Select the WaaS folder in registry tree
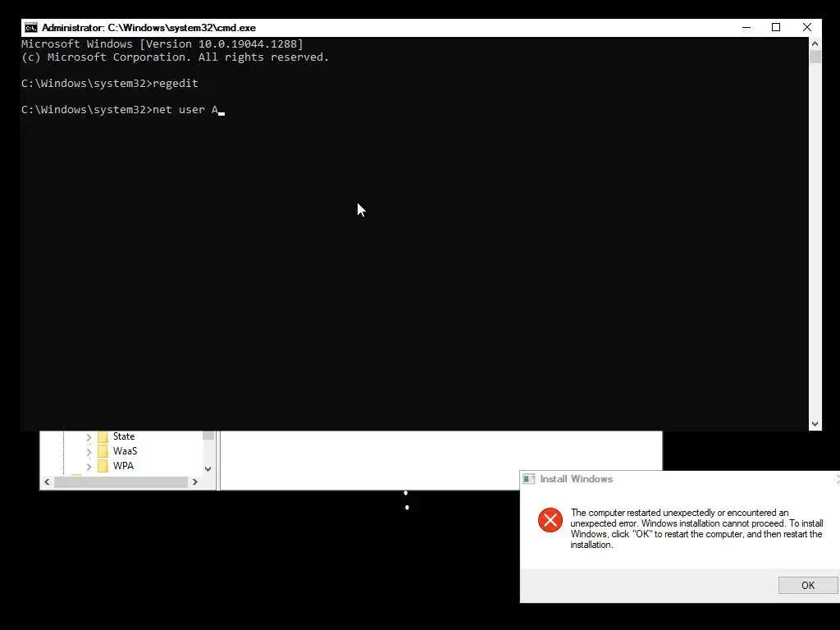840x630 pixels. click(125, 451)
